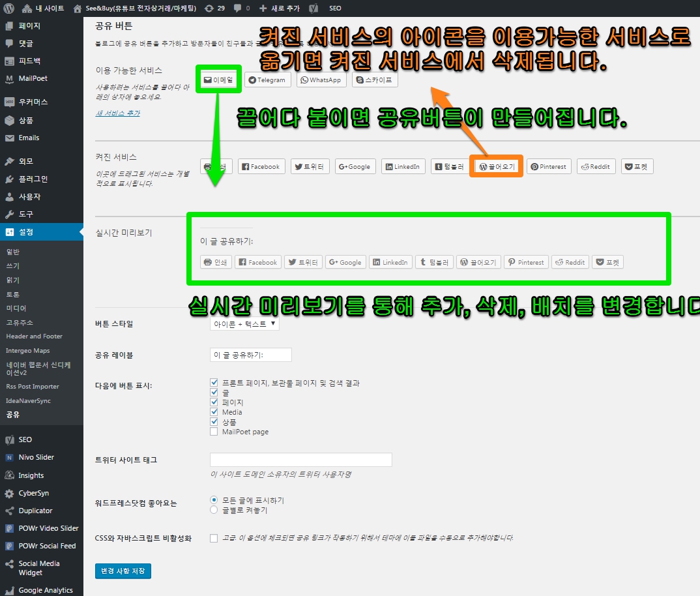Screen dimensions: 700x596
Task: Select the LinkedIn enabled service button
Action: [402, 167]
